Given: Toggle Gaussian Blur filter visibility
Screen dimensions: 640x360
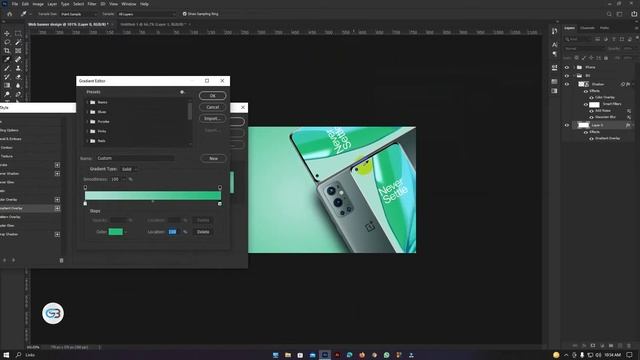Looking at the screenshot, I should click(x=591, y=117).
